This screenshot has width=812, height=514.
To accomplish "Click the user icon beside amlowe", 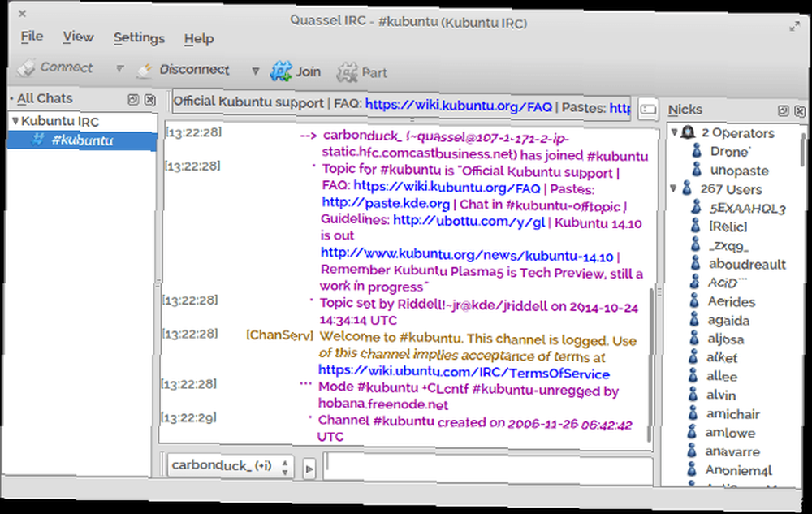I will pos(692,431).
